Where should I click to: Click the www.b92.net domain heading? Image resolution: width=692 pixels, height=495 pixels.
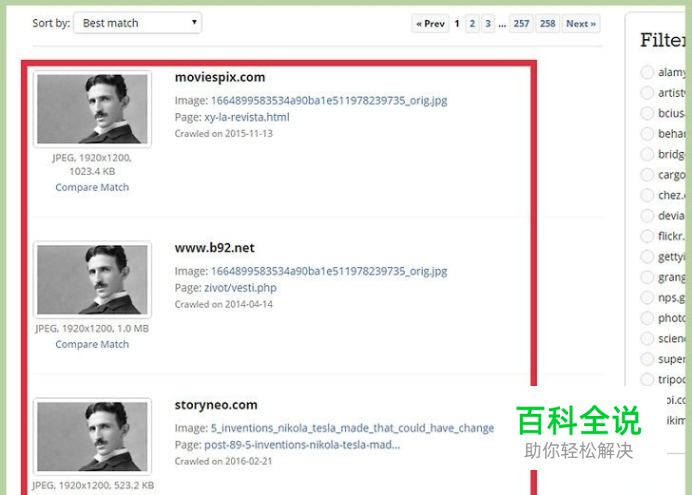(x=214, y=248)
